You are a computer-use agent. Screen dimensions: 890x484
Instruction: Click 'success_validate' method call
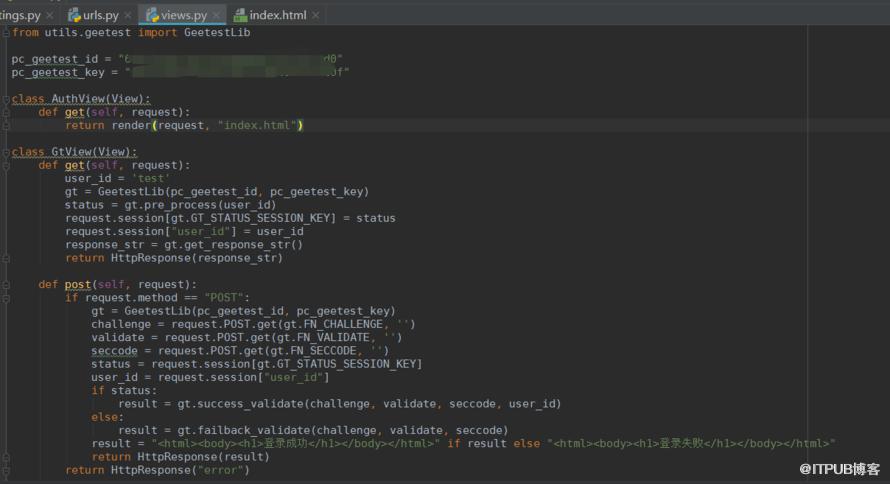(250, 404)
